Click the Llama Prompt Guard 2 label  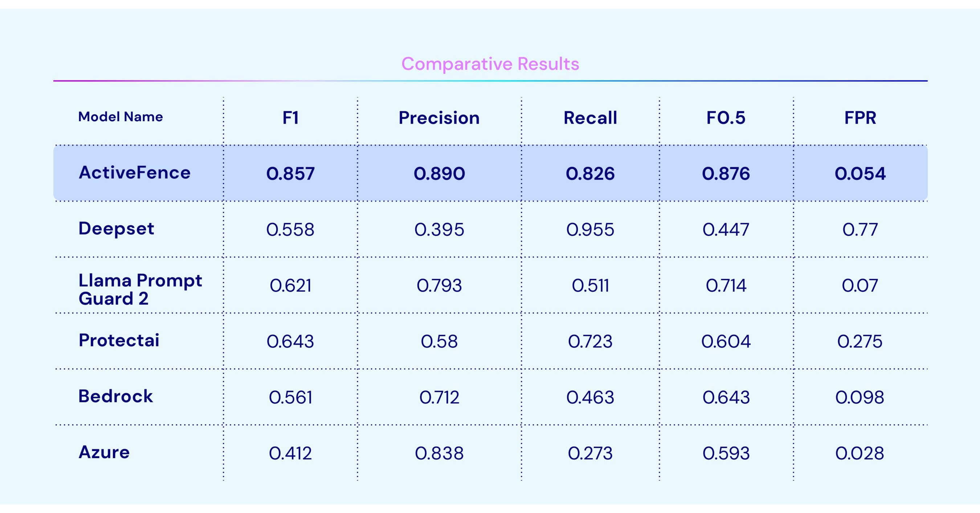click(x=140, y=290)
